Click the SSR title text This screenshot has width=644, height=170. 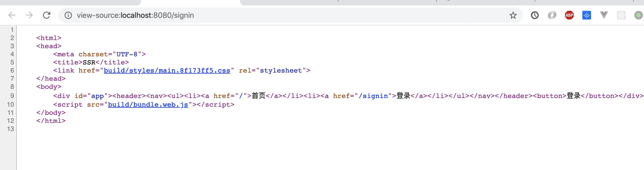pos(89,63)
